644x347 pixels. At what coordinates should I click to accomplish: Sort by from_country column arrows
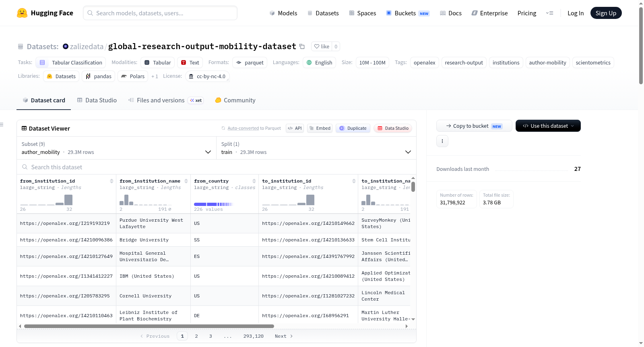[254, 181]
